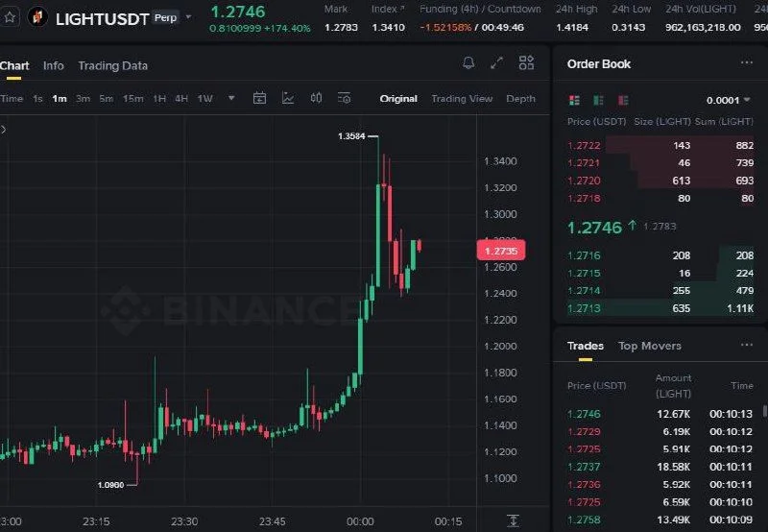Viewport: 768px width, 532px height.
Task: Click the trade row at 00:10:13
Action: coord(660,414)
